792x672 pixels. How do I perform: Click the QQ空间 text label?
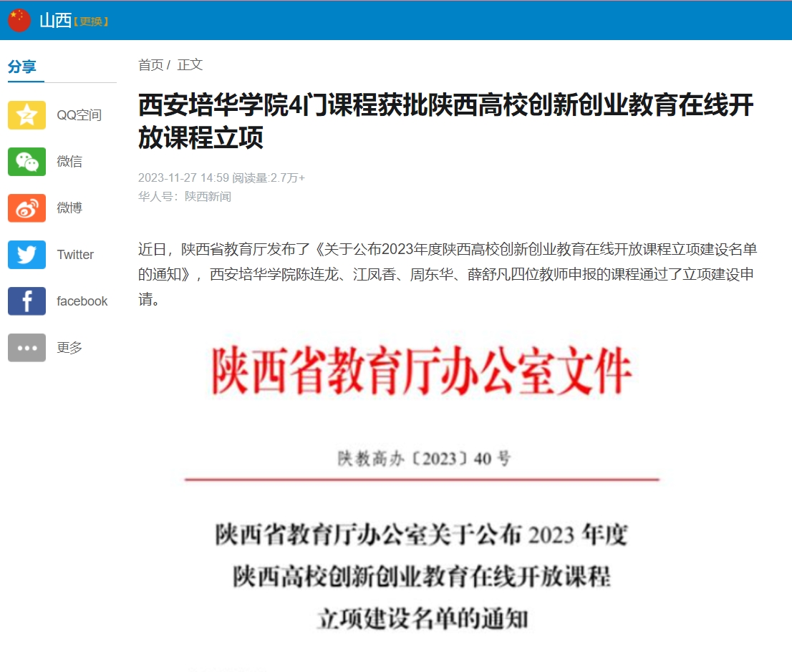coord(79,115)
